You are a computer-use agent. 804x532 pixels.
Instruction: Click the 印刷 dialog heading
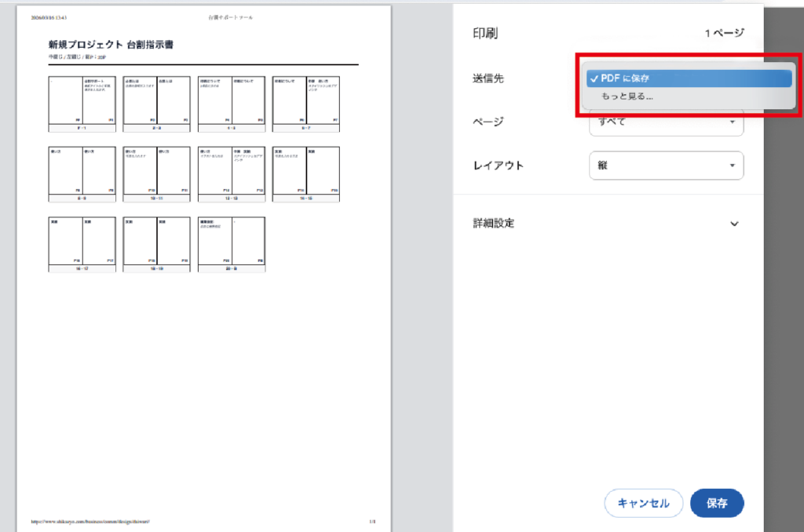pyautogui.click(x=485, y=33)
